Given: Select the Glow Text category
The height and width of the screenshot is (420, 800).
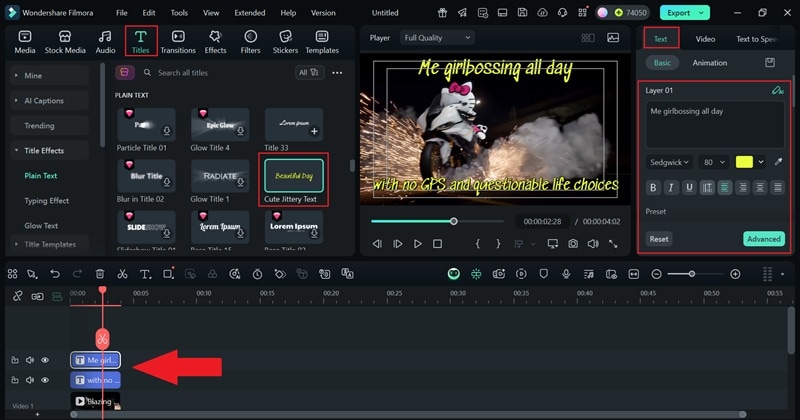Looking at the screenshot, I should pos(41,226).
